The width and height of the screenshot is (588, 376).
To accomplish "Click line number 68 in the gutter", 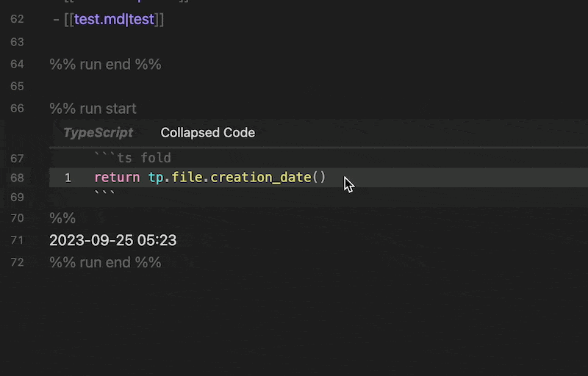I will pyautogui.click(x=17, y=178).
